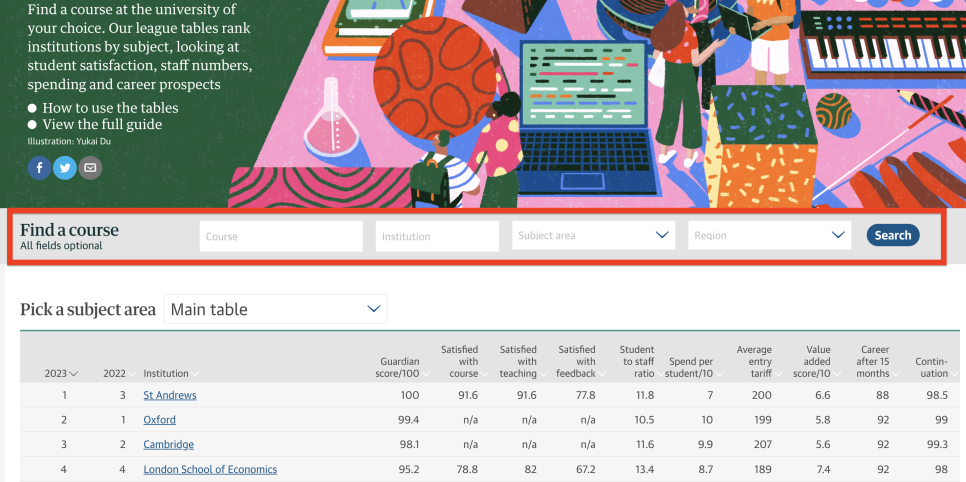This screenshot has width=966, height=482.
Task: Share the guide via email icon
Action: [x=90, y=168]
